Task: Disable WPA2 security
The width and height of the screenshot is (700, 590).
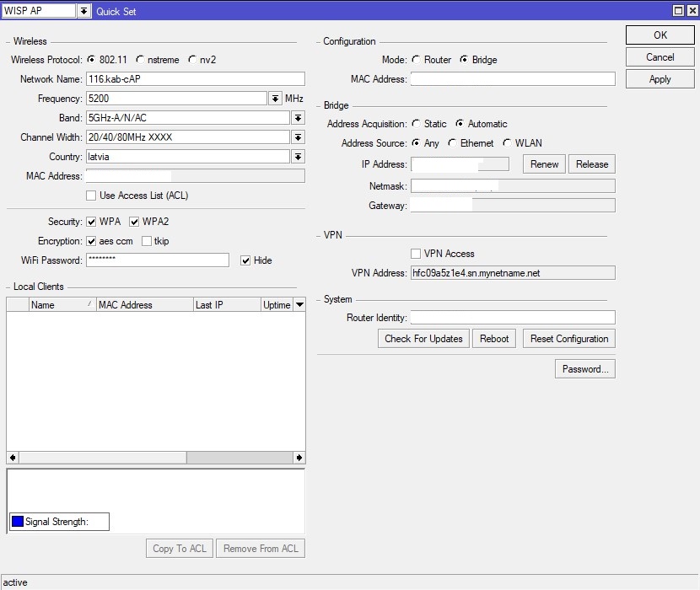Action: pos(133,222)
